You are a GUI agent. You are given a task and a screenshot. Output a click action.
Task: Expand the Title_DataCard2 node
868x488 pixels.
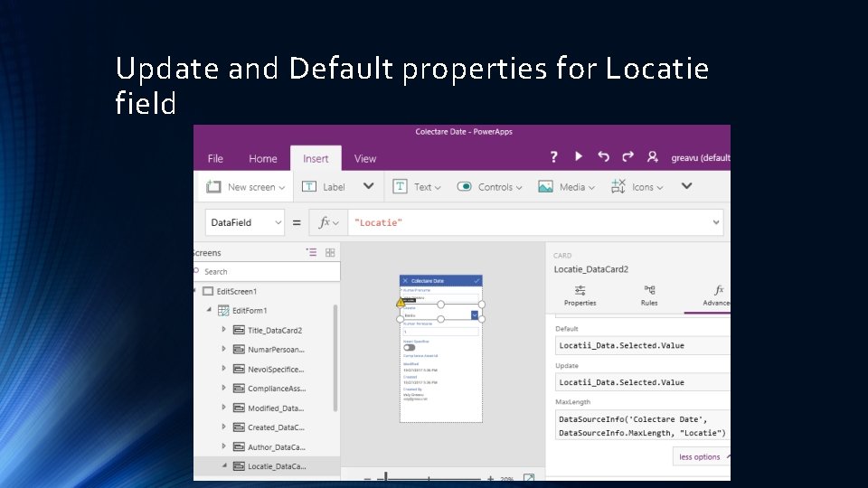223,330
